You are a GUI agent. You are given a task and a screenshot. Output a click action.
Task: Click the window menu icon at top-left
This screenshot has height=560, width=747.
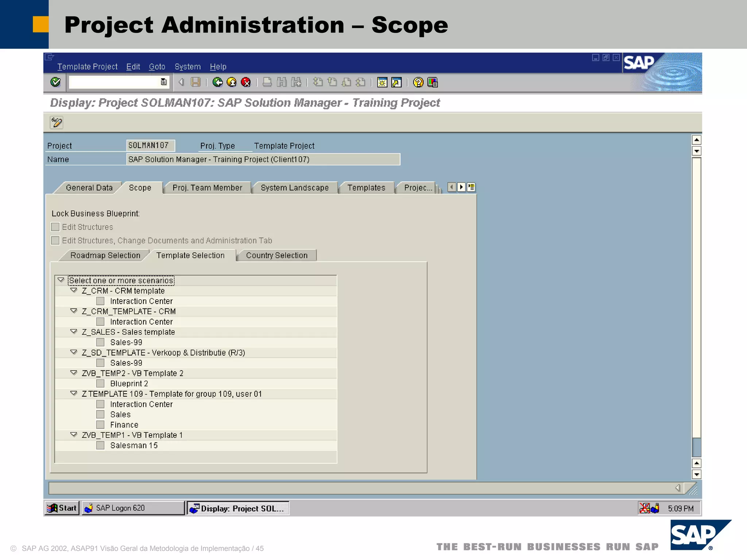(x=50, y=57)
